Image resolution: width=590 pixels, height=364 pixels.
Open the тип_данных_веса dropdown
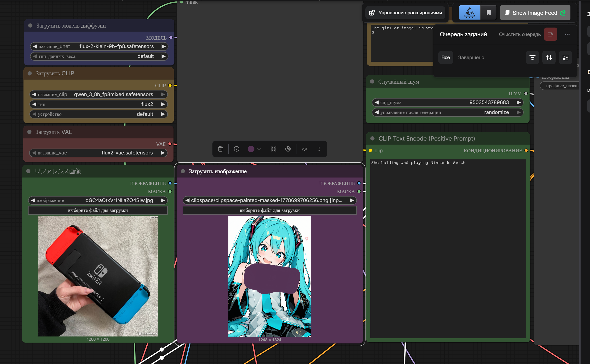point(99,56)
